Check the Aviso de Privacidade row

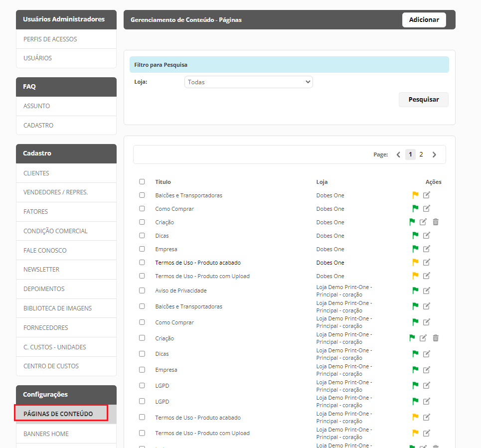(x=142, y=291)
